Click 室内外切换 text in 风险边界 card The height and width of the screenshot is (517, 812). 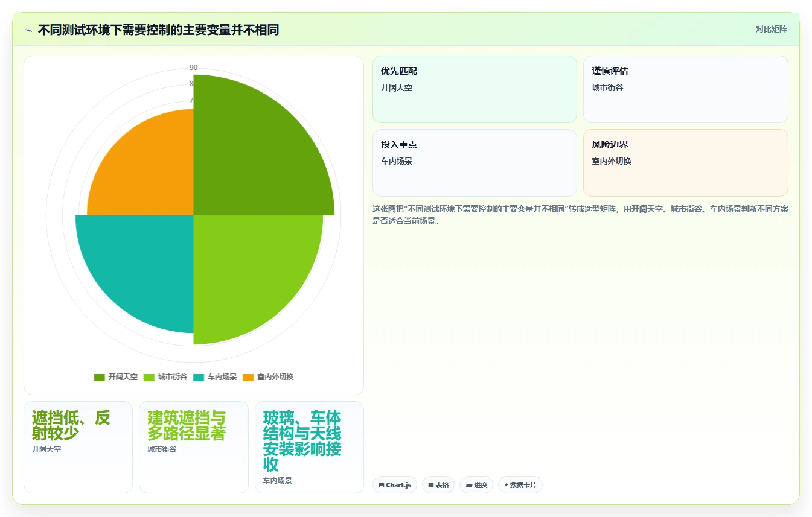tap(612, 161)
